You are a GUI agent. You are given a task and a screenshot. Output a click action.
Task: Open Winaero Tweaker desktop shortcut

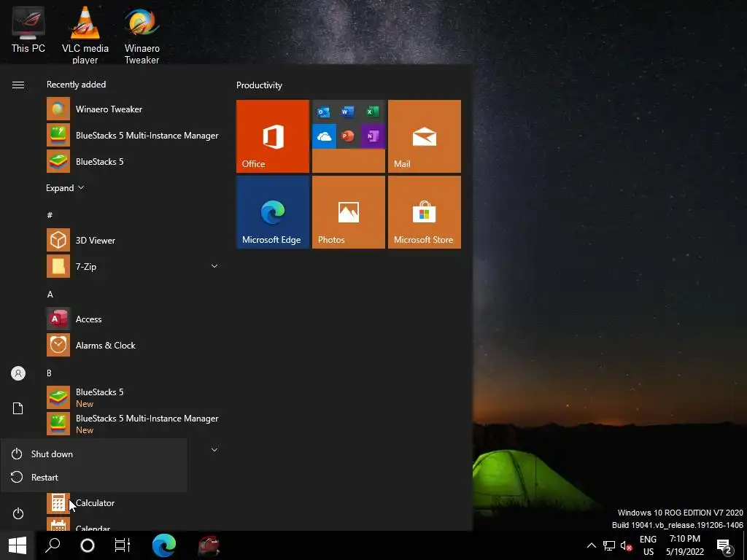[x=142, y=34]
